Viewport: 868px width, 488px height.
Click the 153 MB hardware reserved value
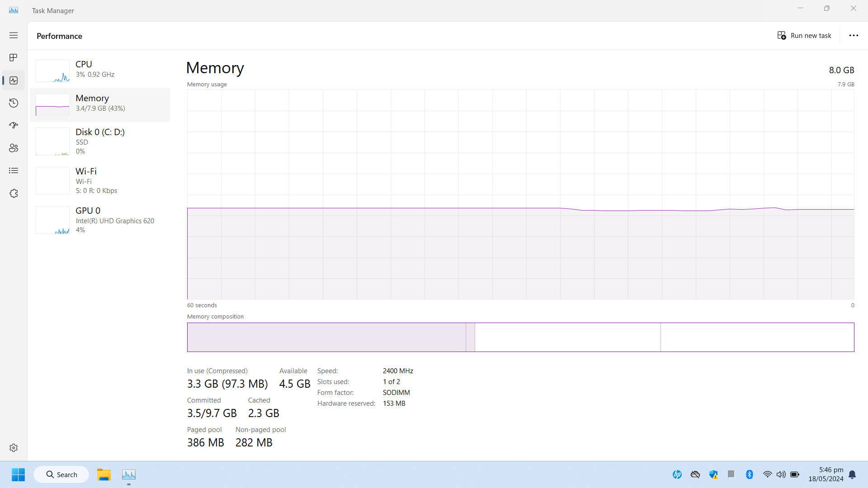[x=394, y=404]
